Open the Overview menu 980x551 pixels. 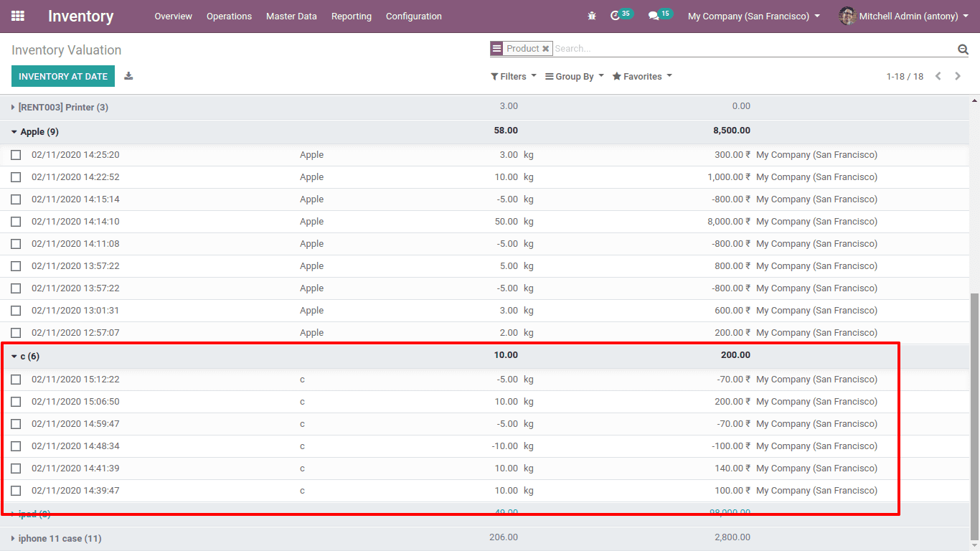174,16
